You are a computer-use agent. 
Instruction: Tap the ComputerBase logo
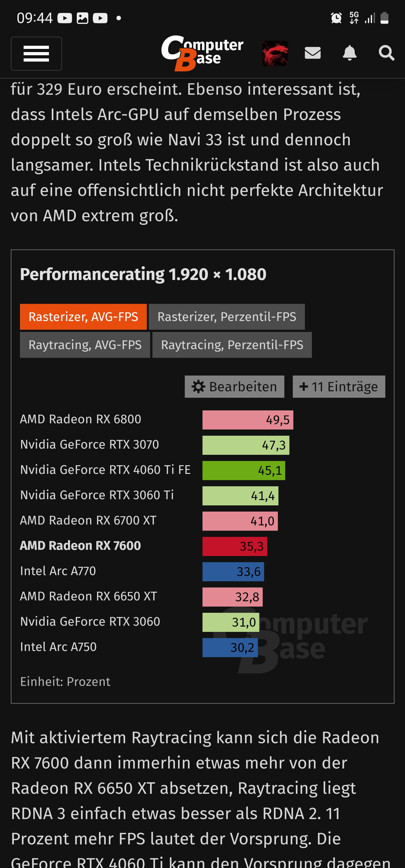click(x=202, y=53)
